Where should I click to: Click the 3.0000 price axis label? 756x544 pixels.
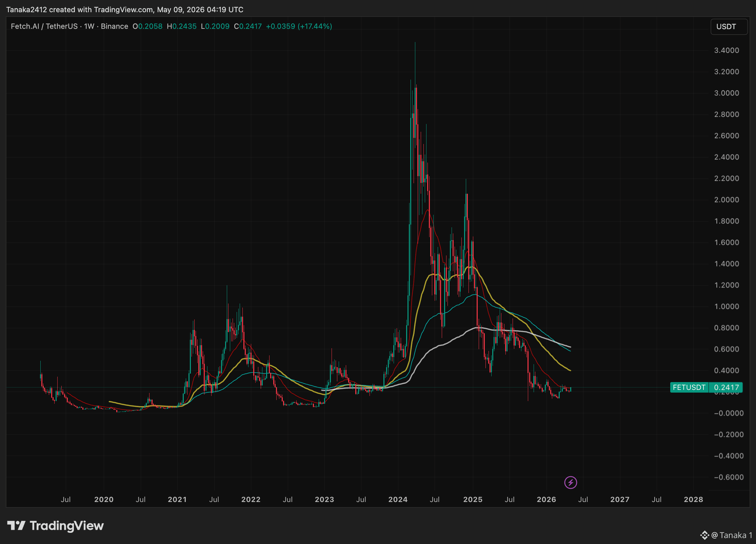727,93
